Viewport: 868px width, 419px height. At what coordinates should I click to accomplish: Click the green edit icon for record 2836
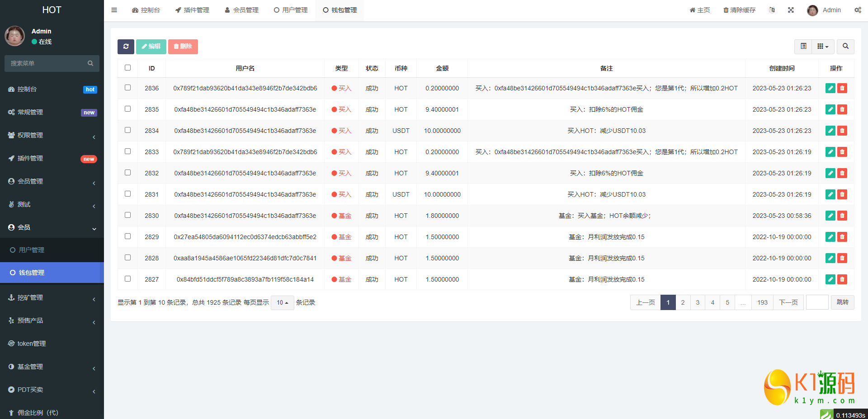830,88
